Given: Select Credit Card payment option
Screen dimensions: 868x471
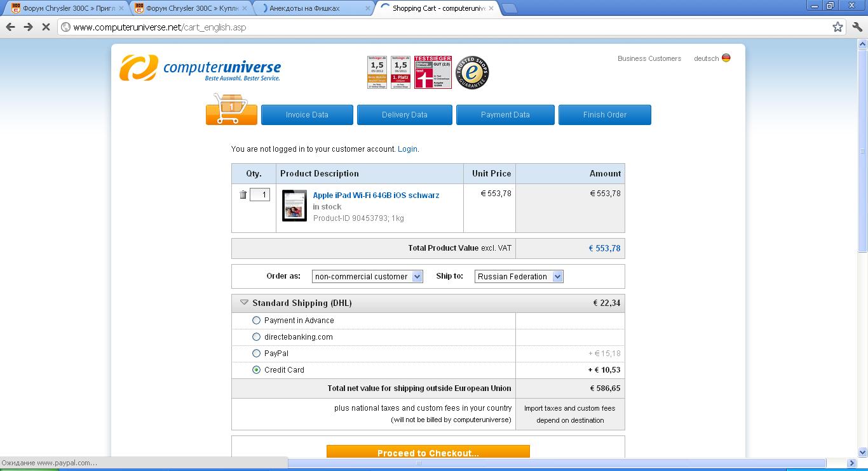Looking at the screenshot, I should coord(256,370).
